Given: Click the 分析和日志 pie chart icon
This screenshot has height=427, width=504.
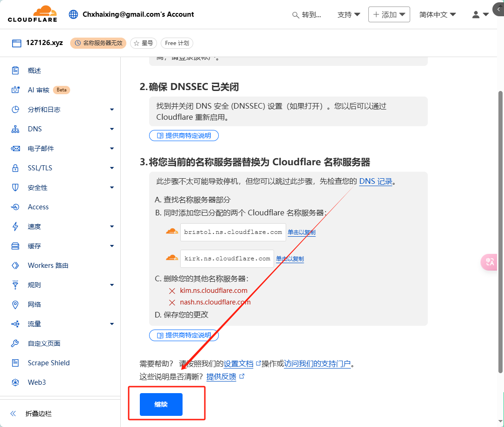Looking at the screenshot, I should coord(15,110).
